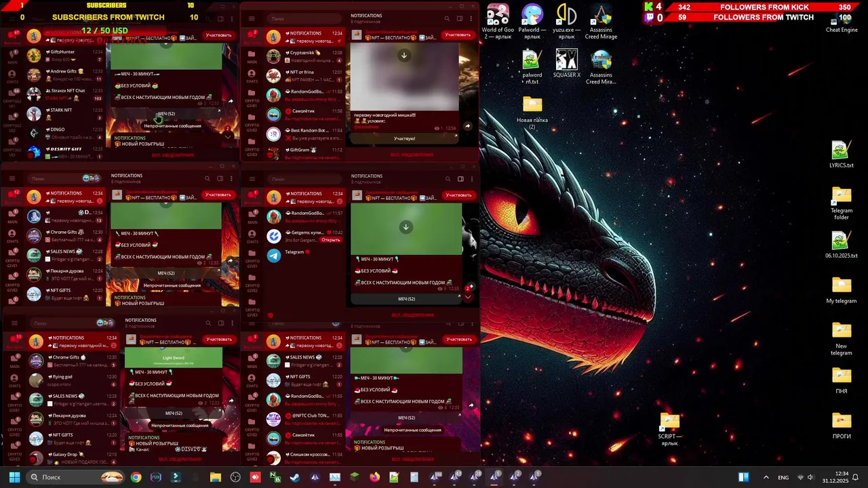Toggle ВКЛ. УВЕДОМЛЕНИЯ in top-left Telegram window
This screenshot has width=868, height=488.
pos(172,155)
